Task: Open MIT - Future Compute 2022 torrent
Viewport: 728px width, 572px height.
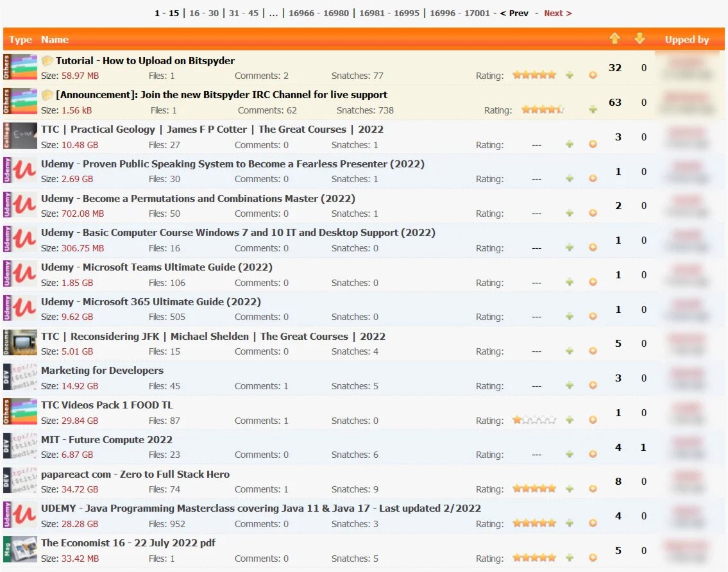Action: click(x=106, y=440)
